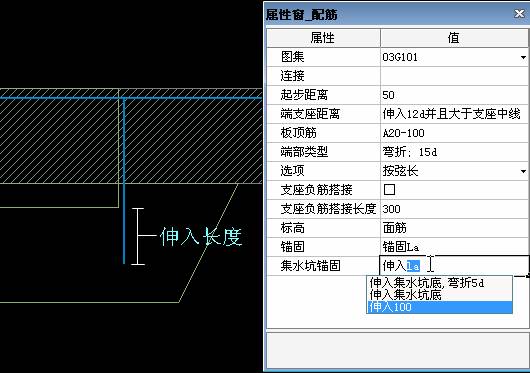Pick the highlighted 伸入100 option

point(439,307)
